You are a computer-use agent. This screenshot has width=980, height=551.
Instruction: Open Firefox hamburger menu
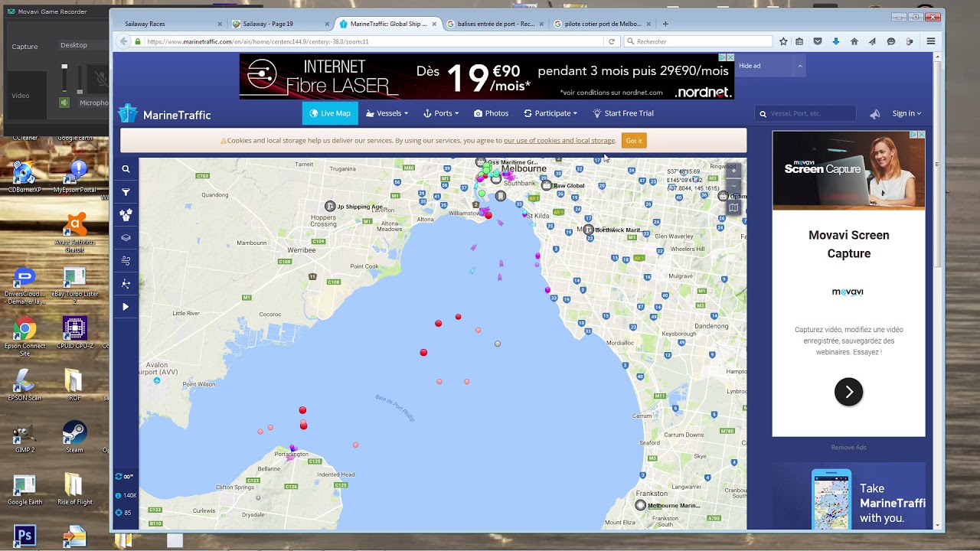tap(931, 41)
